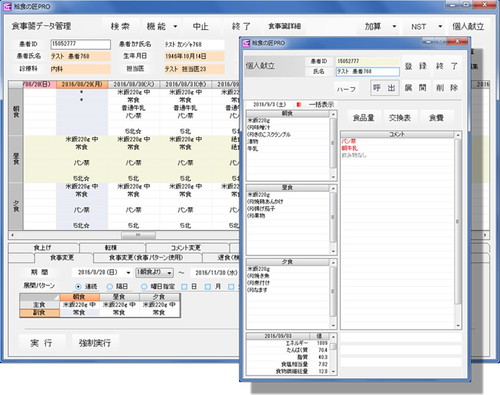Click 終了 in the 個人献立 dialog

(447, 66)
